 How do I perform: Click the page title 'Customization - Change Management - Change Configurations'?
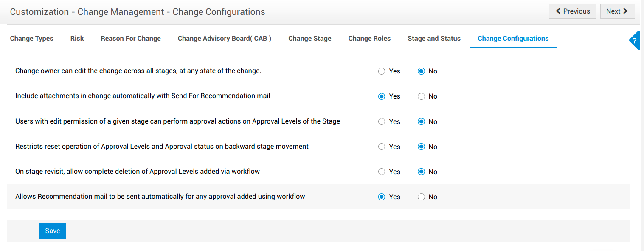coord(138,12)
